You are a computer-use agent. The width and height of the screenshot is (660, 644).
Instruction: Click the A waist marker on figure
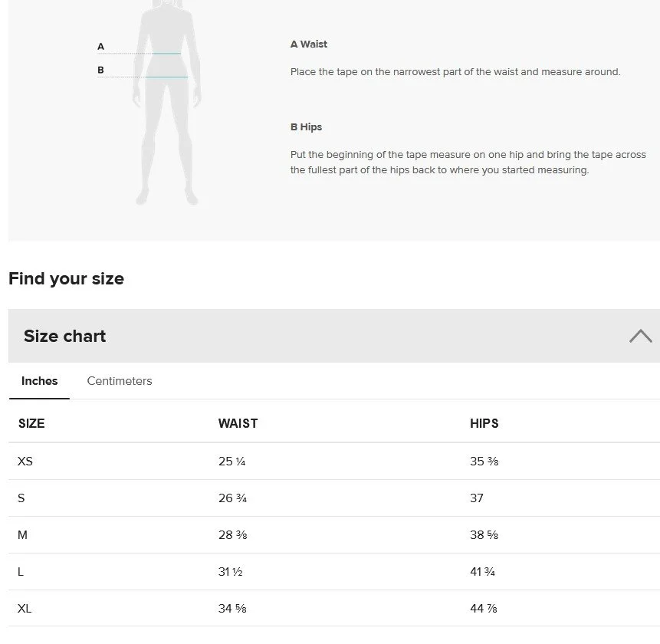(x=100, y=47)
